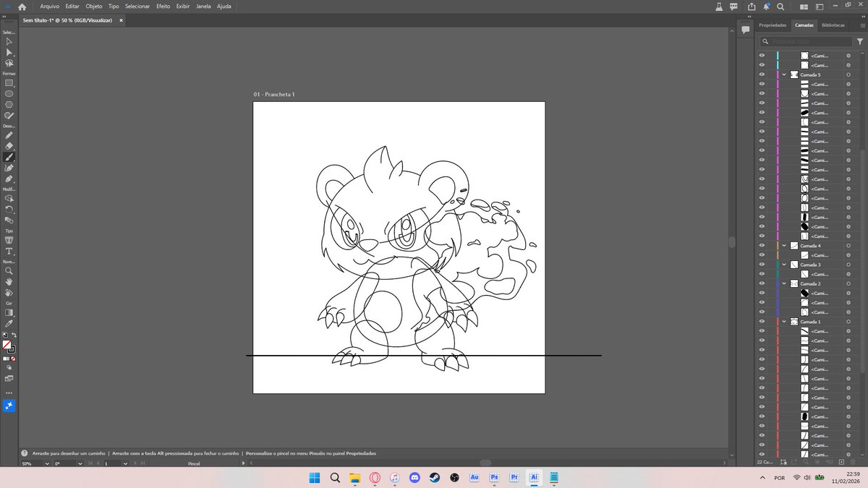Image resolution: width=868 pixels, height=488 pixels.
Task: Click the fill color swatch box
Action: click(x=7, y=345)
